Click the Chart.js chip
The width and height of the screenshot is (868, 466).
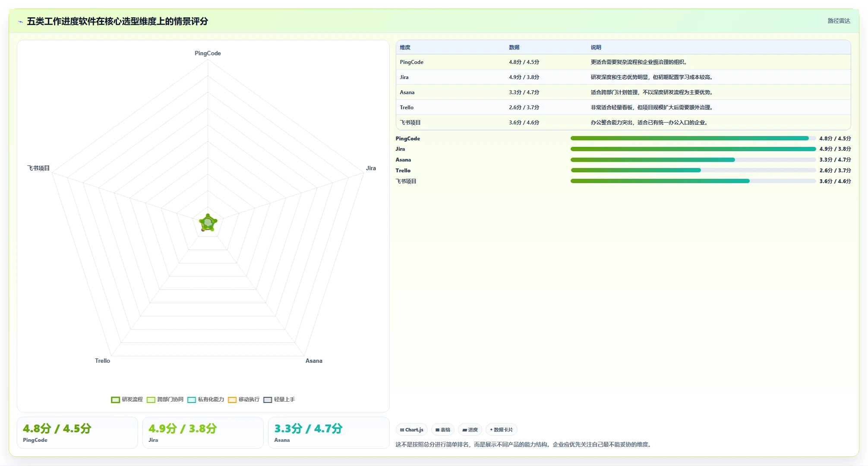pos(412,430)
